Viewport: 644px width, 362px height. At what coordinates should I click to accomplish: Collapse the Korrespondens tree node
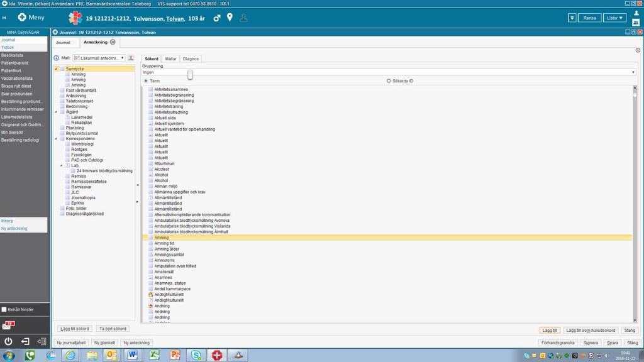(x=56, y=139)
